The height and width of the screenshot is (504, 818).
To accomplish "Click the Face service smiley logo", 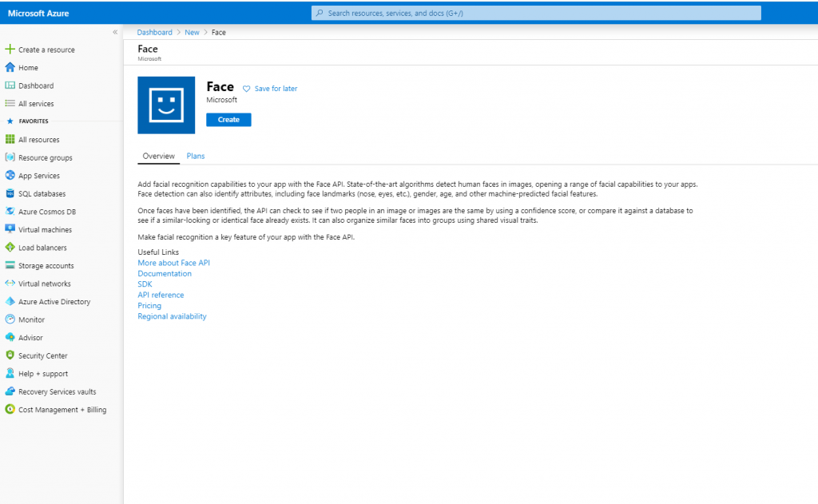I will [166, 105].
